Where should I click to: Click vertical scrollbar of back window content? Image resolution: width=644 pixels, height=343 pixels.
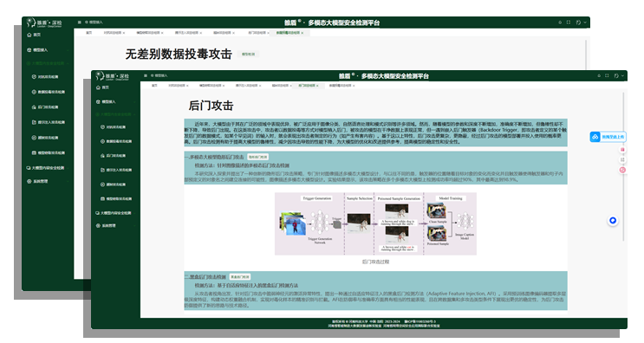[x=586, y=55]
